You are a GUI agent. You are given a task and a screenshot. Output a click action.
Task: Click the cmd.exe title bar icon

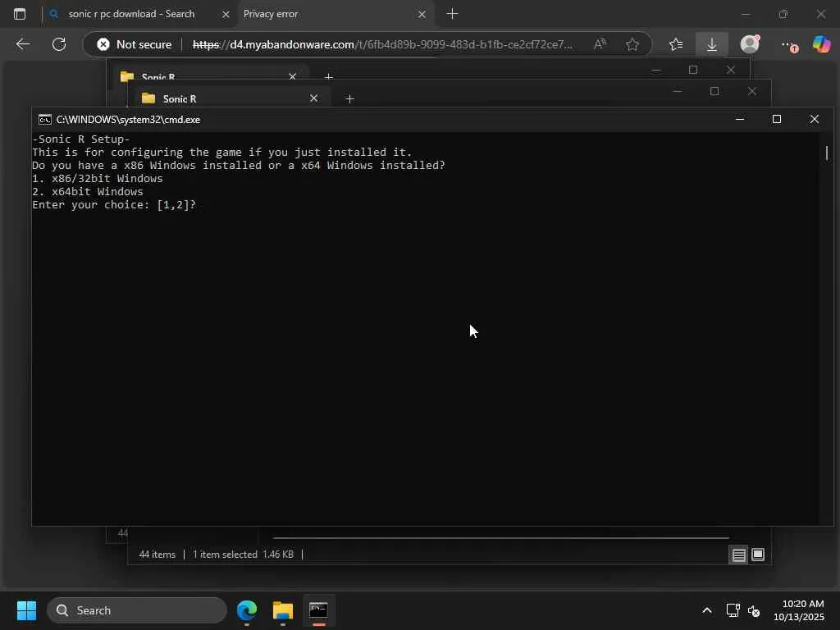(x=45, y=120)
